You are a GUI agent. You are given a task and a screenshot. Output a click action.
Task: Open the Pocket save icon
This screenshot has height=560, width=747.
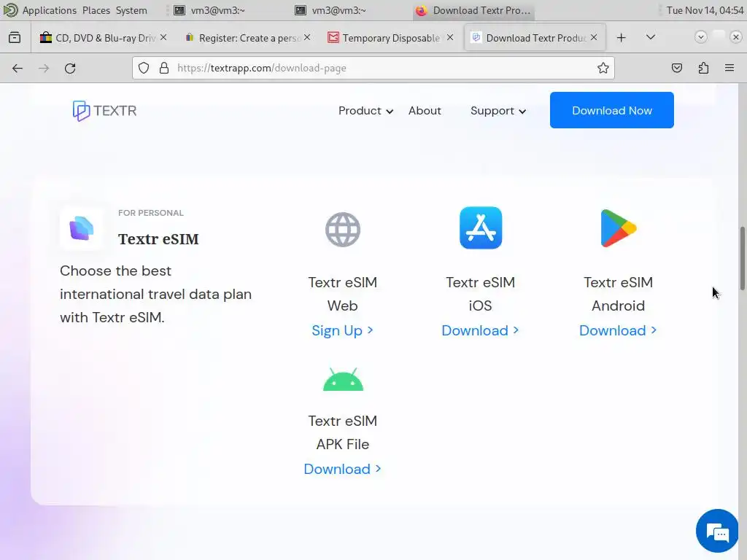676,68
